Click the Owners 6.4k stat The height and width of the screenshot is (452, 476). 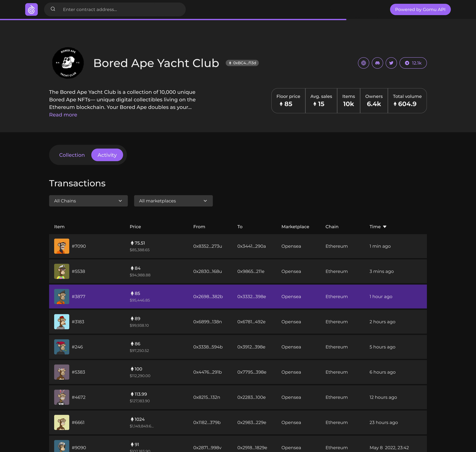click(374, 101)
